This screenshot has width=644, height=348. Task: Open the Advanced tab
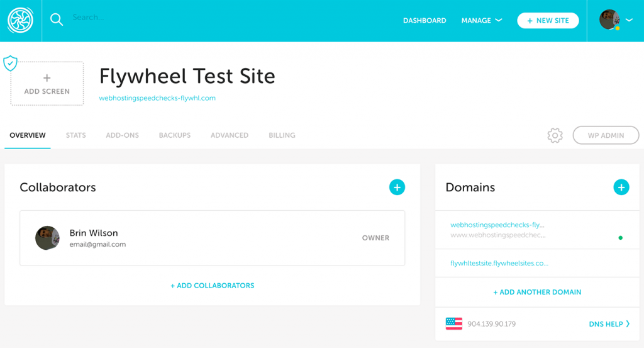(x=230, y=135)
